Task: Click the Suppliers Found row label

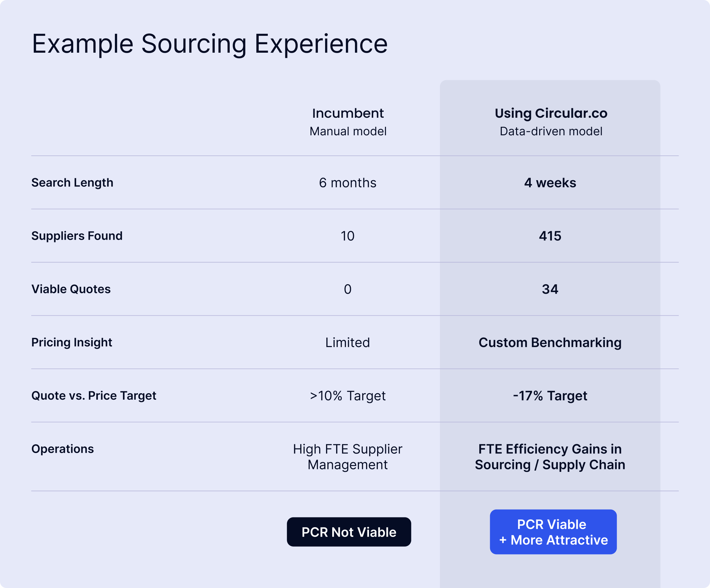Action: 77,236
